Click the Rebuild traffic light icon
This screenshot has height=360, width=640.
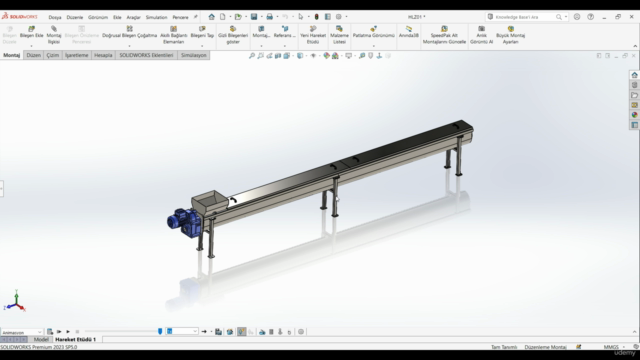[316, 17]
